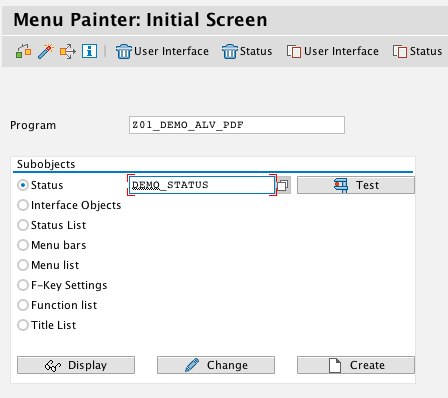Click the Test button

[356, 185]
